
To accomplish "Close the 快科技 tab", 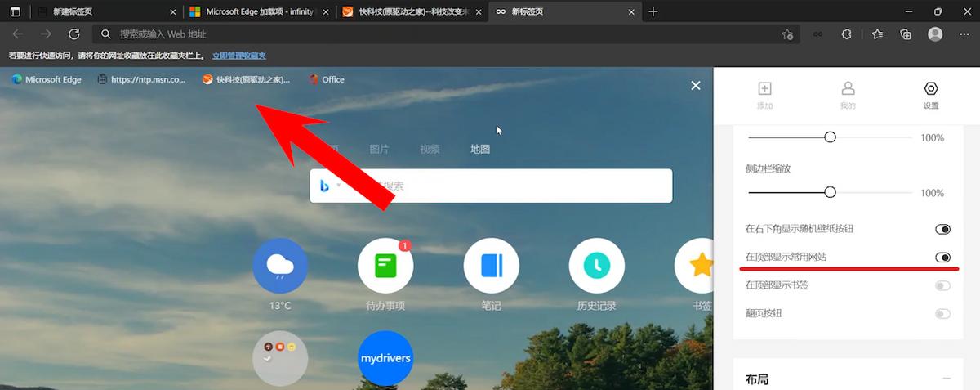I will point(477,11).
